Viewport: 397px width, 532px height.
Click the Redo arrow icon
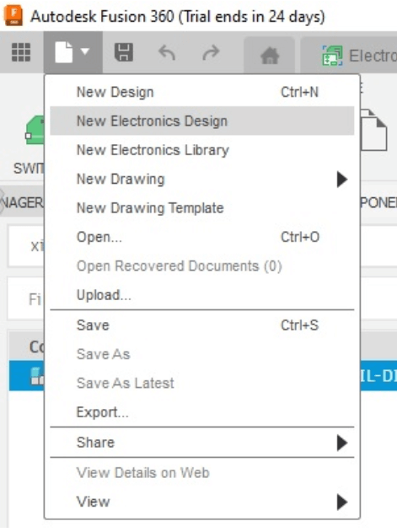click(x=211, y=53)
